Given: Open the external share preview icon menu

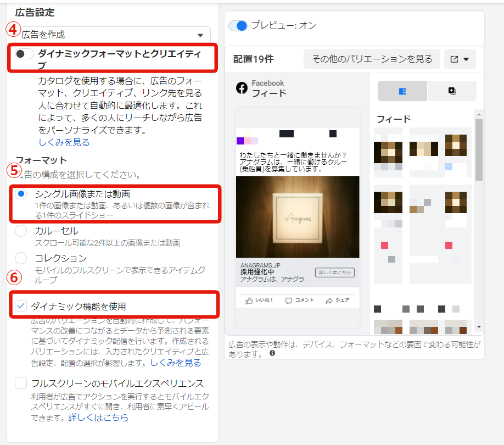Looking at the screenshot, I should click(x=460, y=59).
